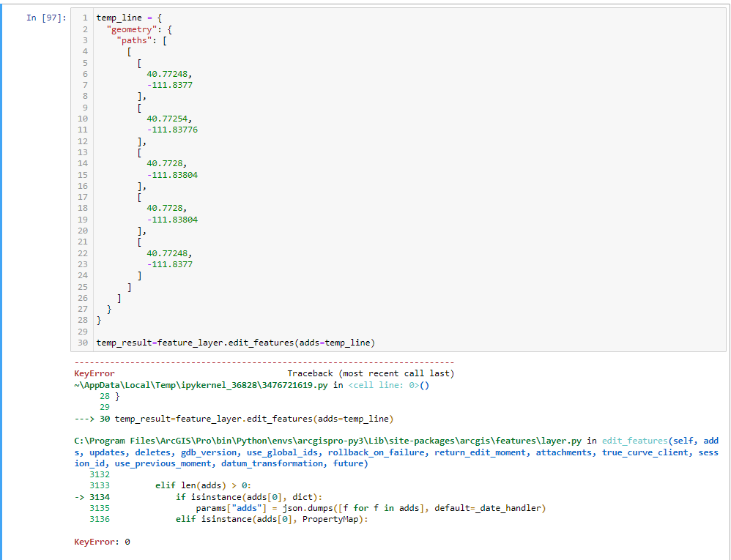Click "Traceback (most recent call last)" text
The height and width of the screenshot is (560, 731).
[371, 373]
